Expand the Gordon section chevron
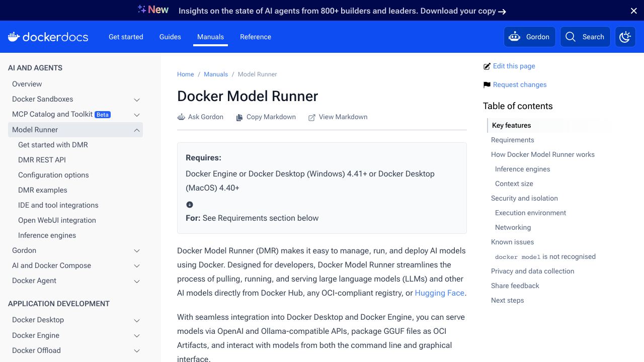This screenshot has height=362, width=644. (x=137, y=250)
